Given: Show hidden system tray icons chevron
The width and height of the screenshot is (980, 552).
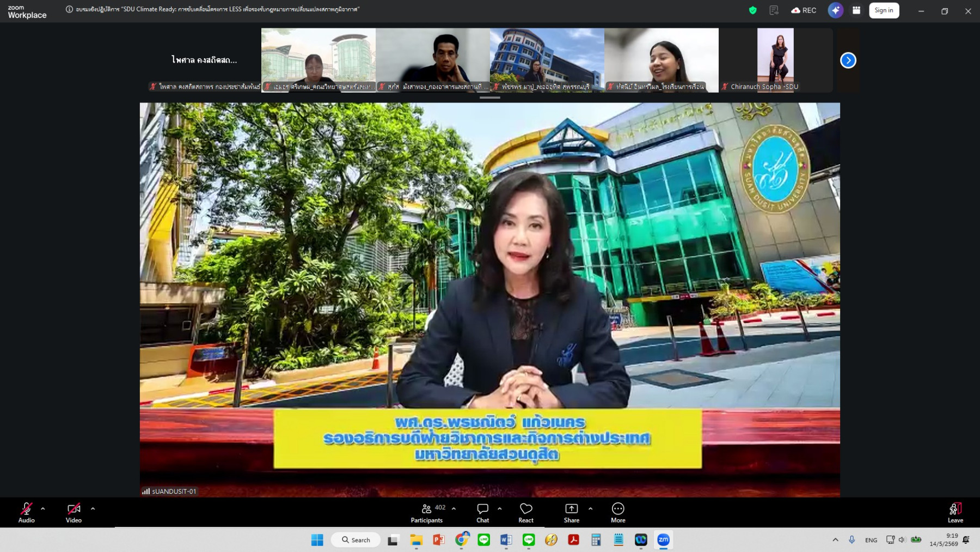Looking at the screenshot, I should pyautogui.click(x=835, y=540).
